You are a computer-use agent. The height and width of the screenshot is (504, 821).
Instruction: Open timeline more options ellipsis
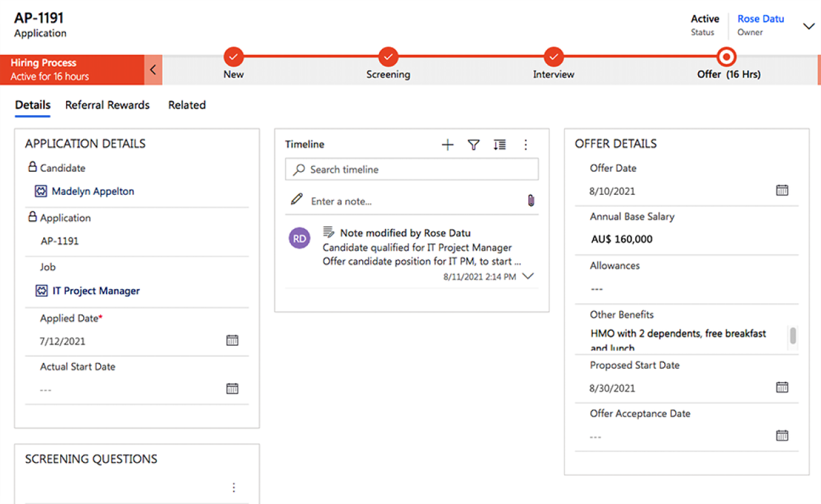tap(526, 145)
